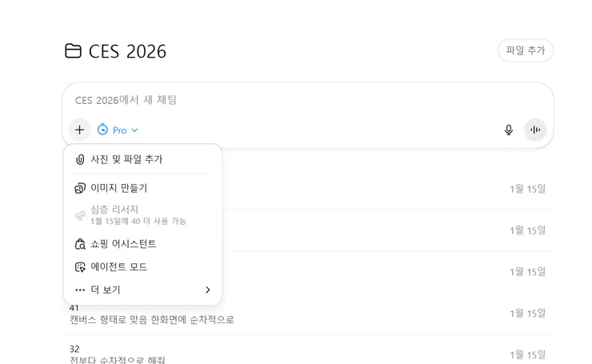This screenshot has width=592, height=364.
Task: Type in the CES 2026에서 새 채팅 field
Action: point(280,100)
